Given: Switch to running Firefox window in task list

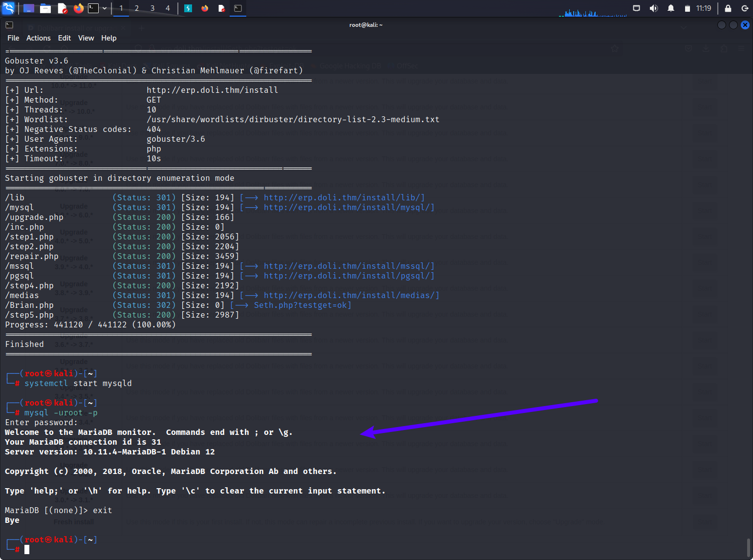Looking at the screenshot, I should 205,8.
